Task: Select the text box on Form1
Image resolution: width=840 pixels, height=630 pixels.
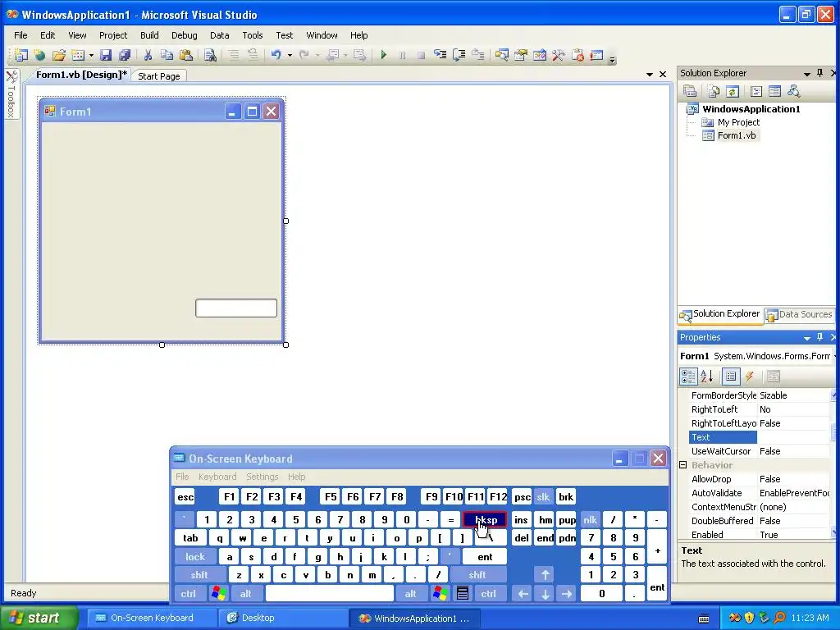Action: click(x=236, y=308)
